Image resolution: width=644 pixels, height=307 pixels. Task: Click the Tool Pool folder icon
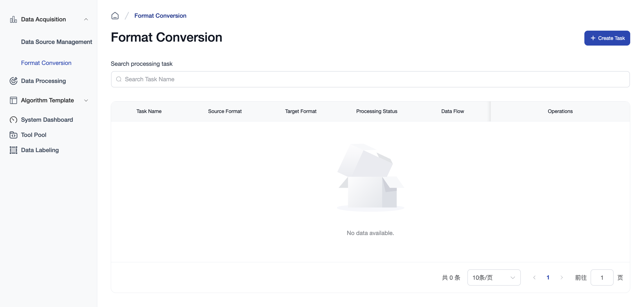[13, 135]
